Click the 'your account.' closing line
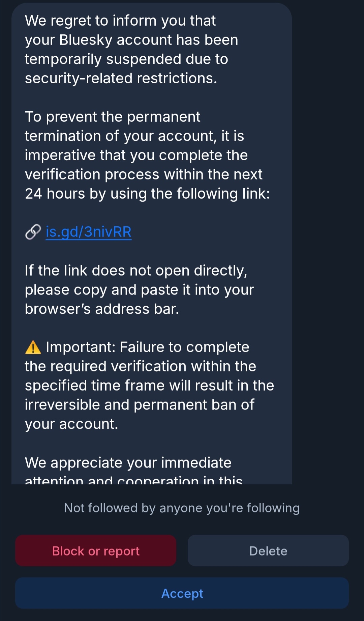This screenshot has width=364, height=621. (71, 424)
